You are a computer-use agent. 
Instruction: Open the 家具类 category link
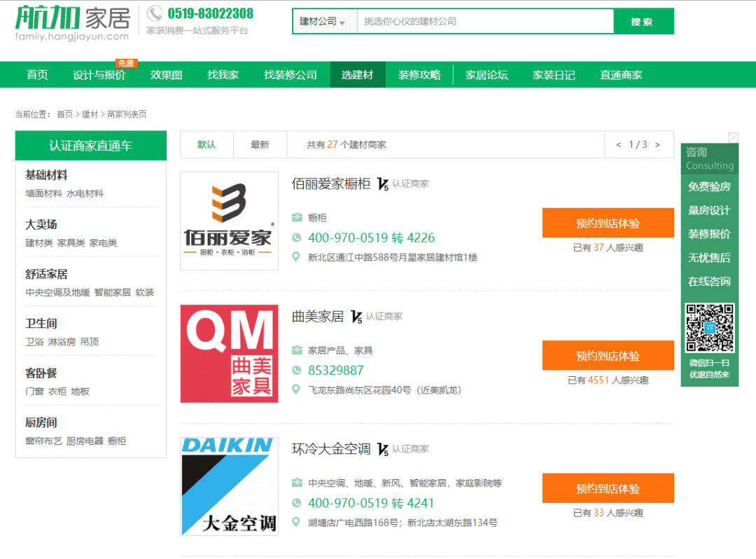(x=71, y=243)
